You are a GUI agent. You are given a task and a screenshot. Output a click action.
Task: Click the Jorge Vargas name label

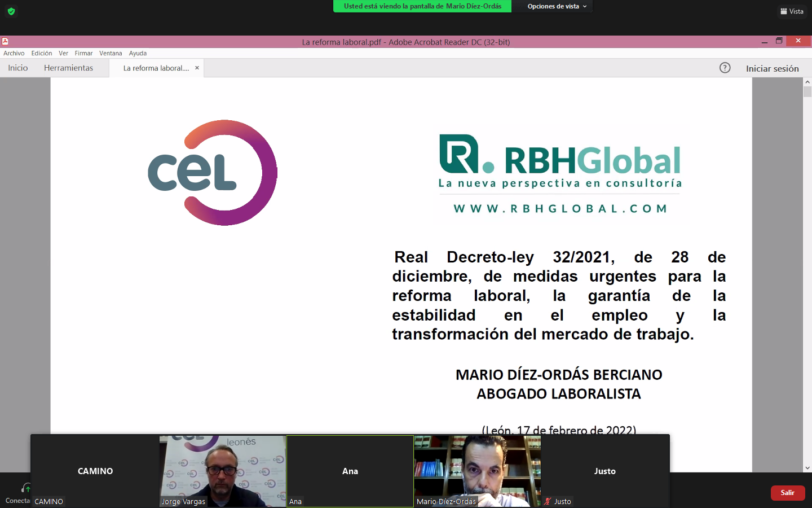tap(183, 501)
